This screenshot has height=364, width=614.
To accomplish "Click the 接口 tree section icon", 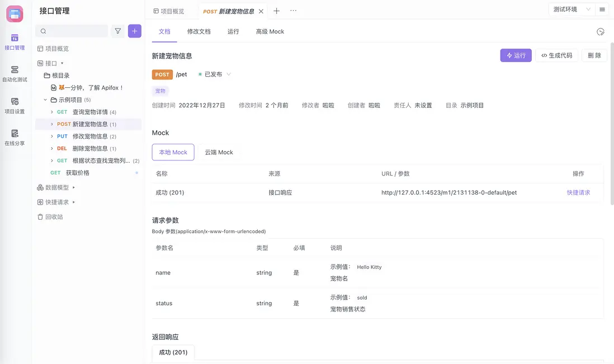I will pyautogui.click(x=40, y=63).
